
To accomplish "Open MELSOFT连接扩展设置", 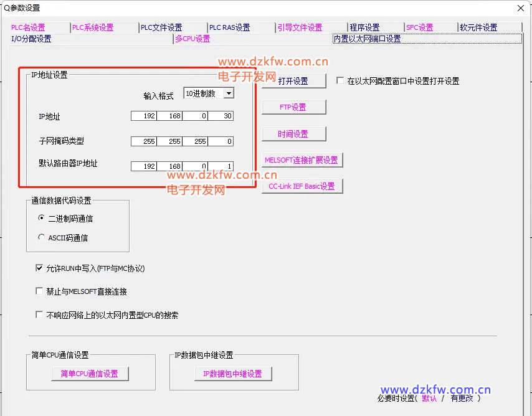I will [302, 160].
